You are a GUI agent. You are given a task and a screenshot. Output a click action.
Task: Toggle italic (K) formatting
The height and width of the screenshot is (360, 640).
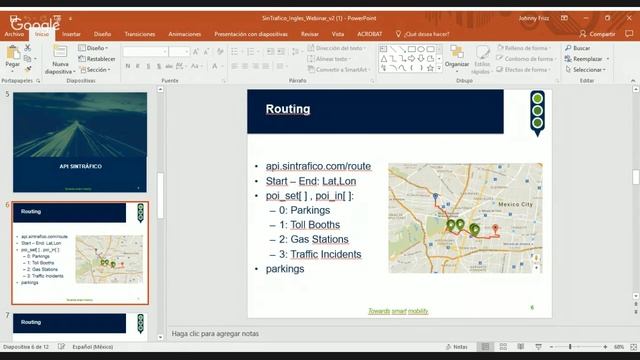click(138, 66)
